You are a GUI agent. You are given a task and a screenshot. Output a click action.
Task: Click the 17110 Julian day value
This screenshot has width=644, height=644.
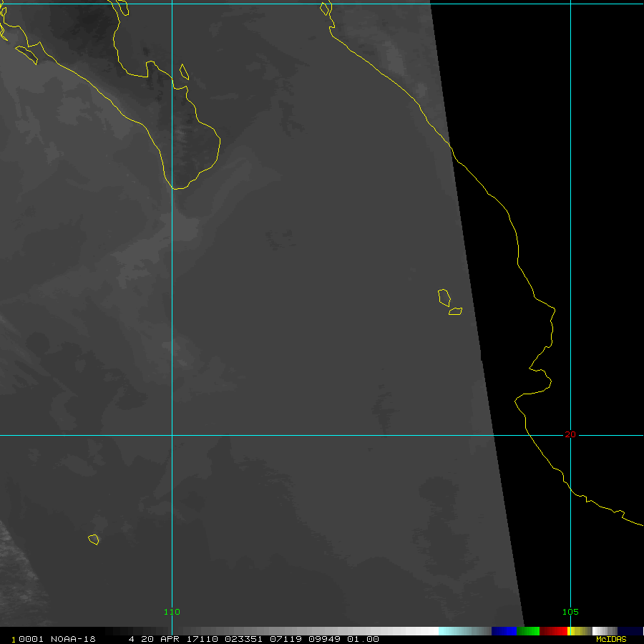pos(203,639)
